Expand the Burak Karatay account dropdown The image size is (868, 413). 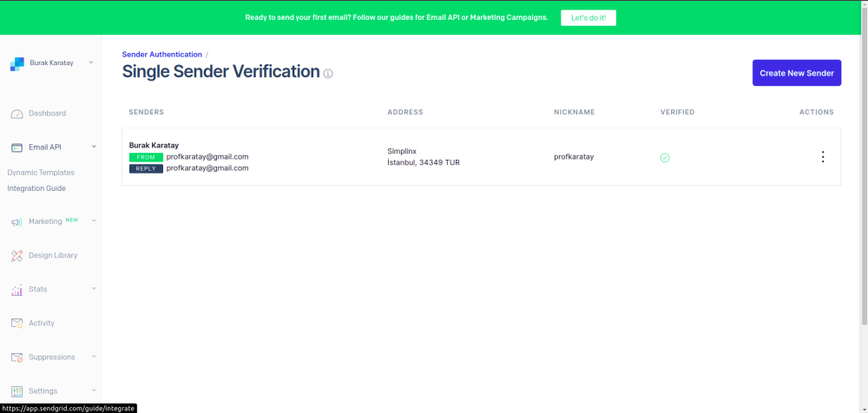pyautogui.click(x=91, y=62)
